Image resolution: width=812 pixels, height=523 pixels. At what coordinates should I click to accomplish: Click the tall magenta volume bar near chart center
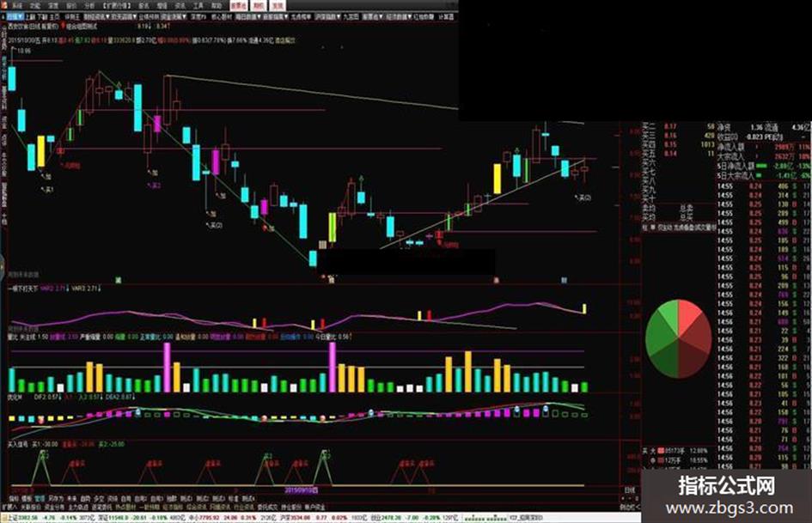(333, 368)
